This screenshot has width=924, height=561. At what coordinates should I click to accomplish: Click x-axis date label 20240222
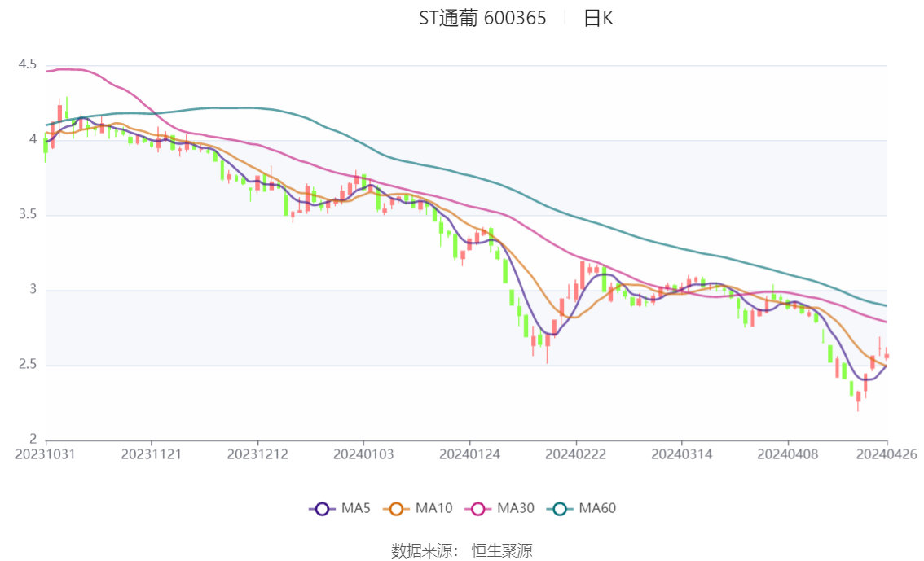pos(576,454)
